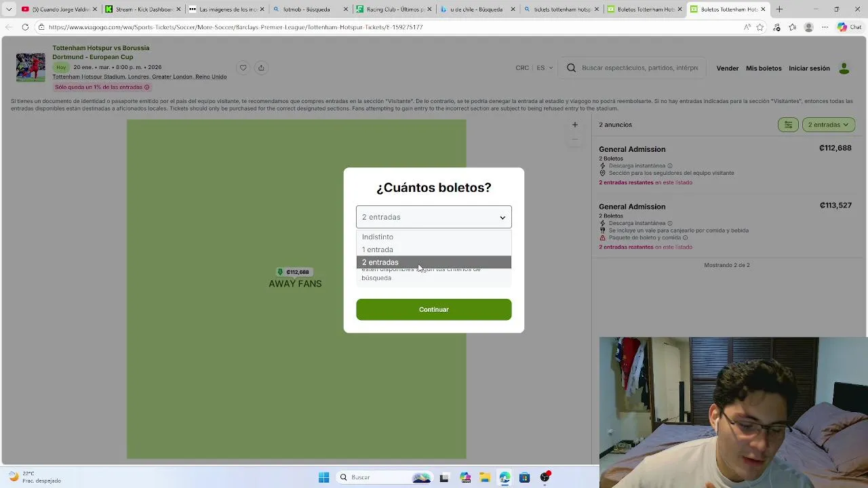
Task: Click the share event icon
Action: [261, 67]
